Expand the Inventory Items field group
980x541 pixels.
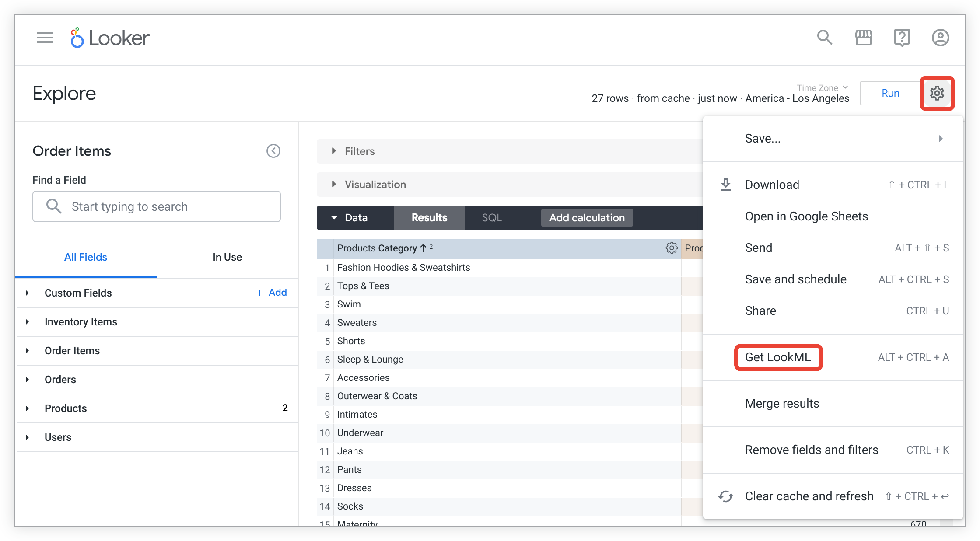(x=81, y=322)
